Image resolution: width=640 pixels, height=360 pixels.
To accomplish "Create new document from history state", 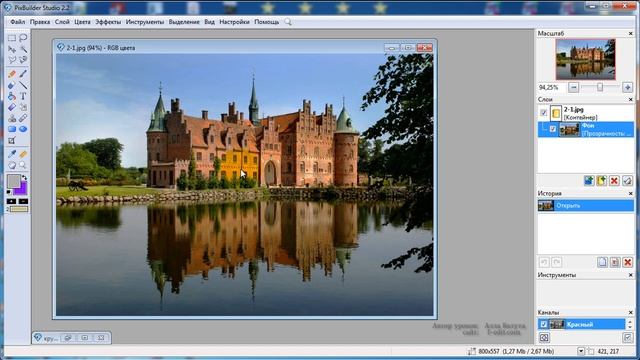I will pos(602,262).
